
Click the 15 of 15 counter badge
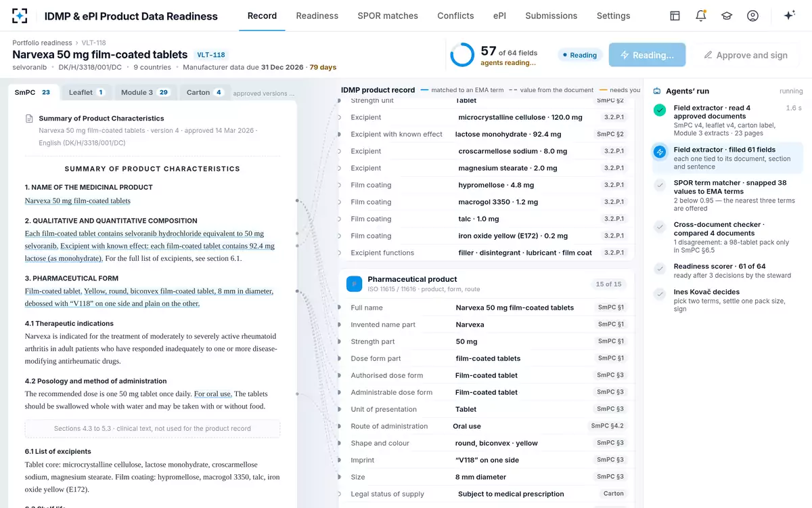pyautogui.click(x=608, y=284)
